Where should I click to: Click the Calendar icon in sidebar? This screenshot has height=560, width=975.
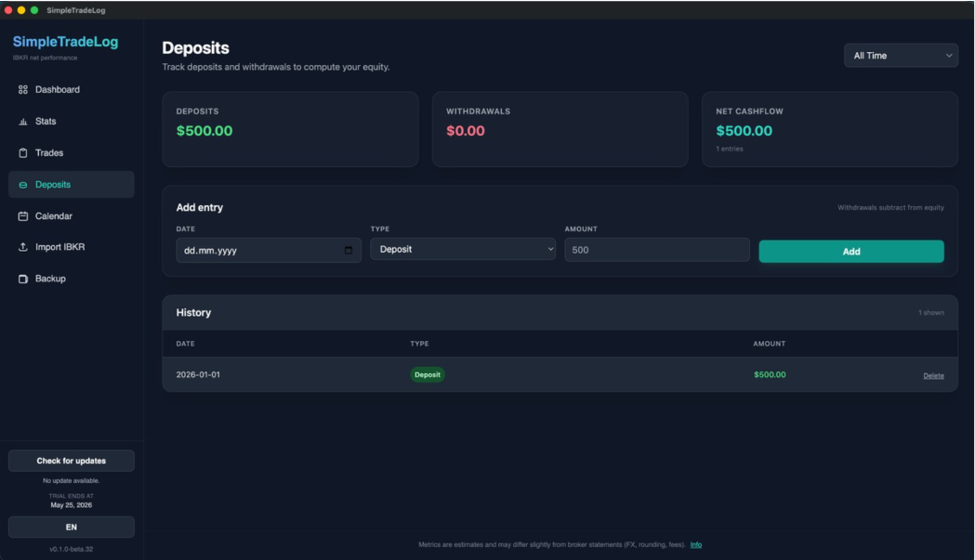coord(23,216)
